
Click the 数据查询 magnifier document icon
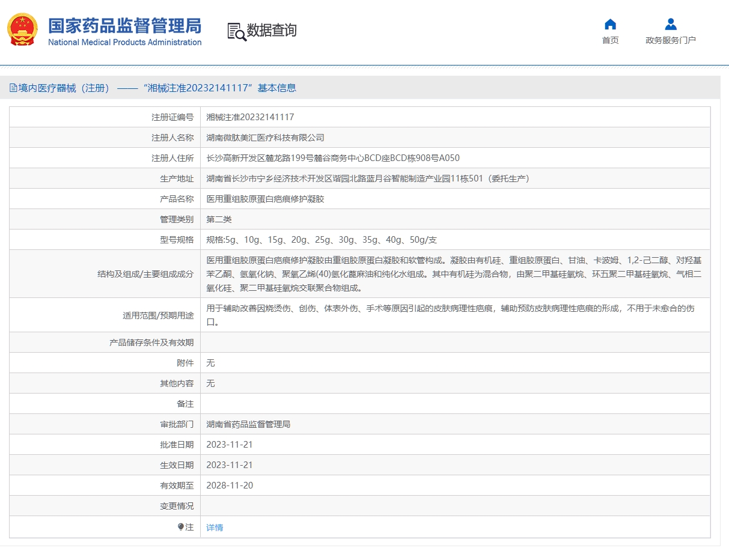(236, 31)
